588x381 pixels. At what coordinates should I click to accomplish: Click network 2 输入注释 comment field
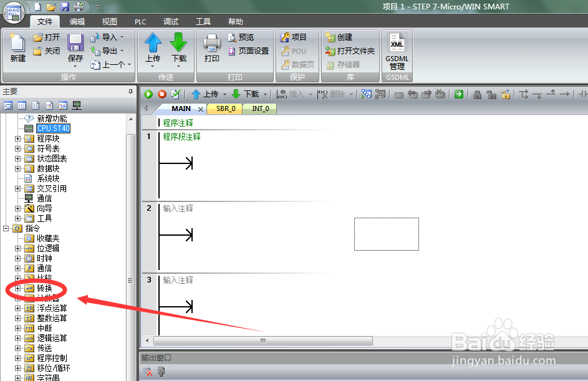pos(178,208)
